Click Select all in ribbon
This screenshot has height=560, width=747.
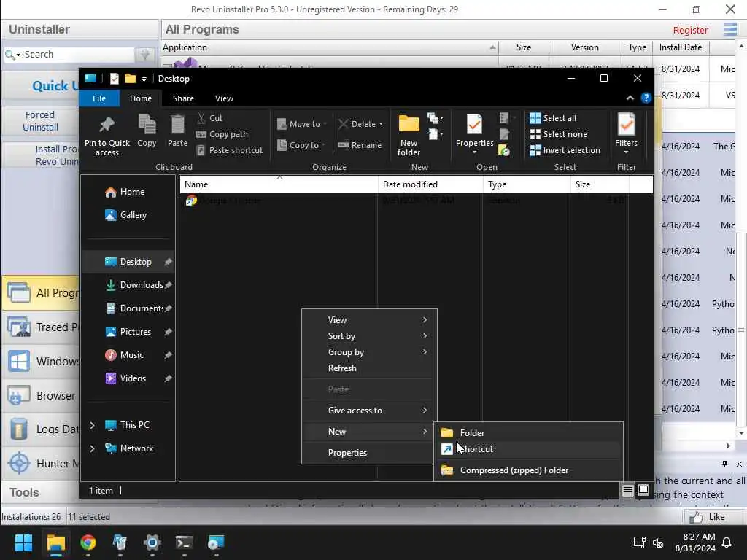553,118
